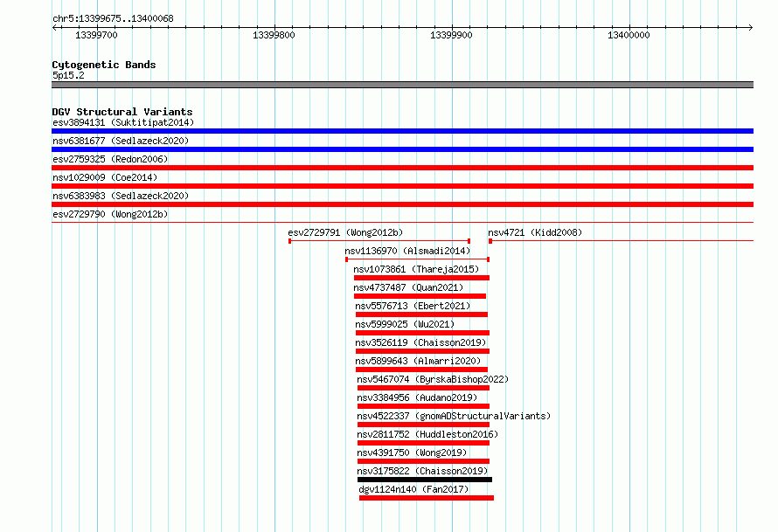Open nsv2811752 (Huddleston2016) variant
The image size is (778, 532).
click(427, 434)
